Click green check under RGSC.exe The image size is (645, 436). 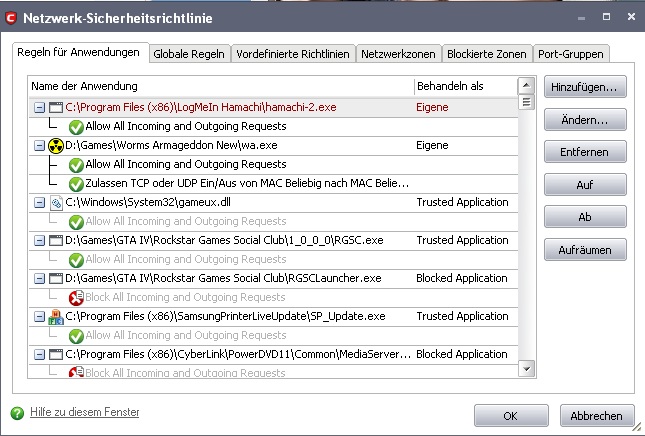(76, 260)
